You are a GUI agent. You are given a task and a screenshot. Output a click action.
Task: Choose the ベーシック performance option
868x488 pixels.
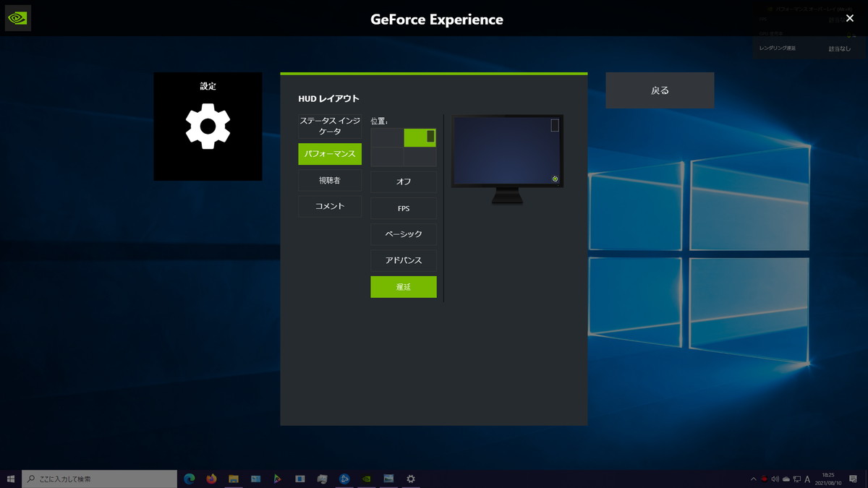tap(404, 234)
